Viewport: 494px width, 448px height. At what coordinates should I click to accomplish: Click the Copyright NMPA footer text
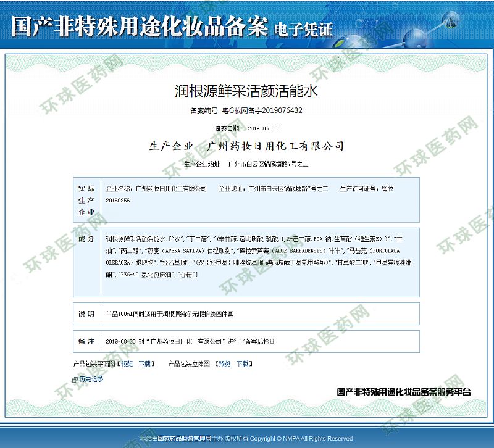pos(301,439)
